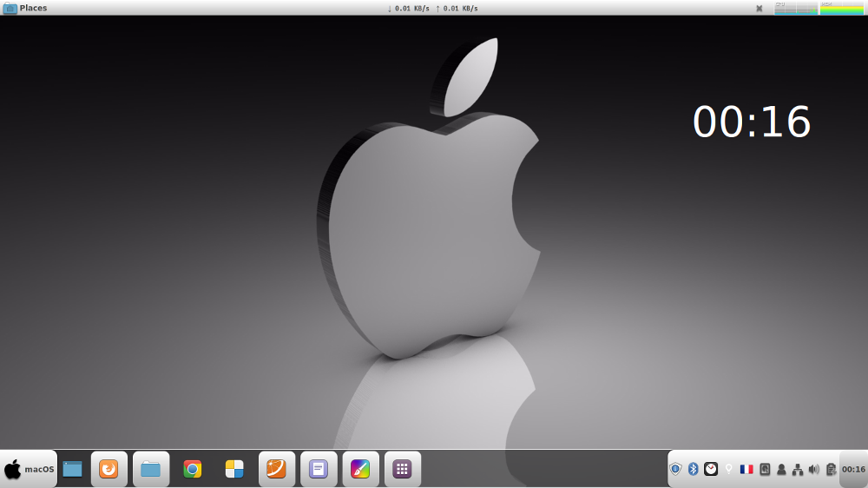Click the large 00:16 desktop clock widget
This screenshot has height=488, width=868.
point(751,122)
